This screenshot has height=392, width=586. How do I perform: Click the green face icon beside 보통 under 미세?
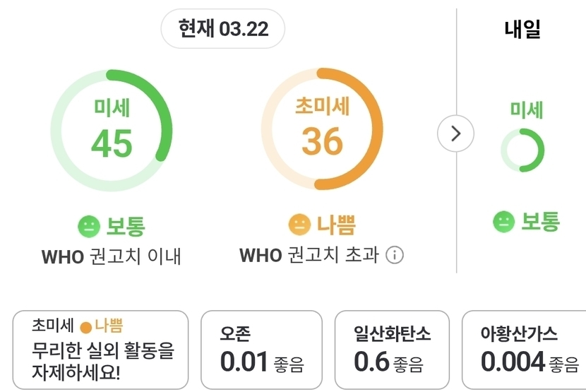89,226
